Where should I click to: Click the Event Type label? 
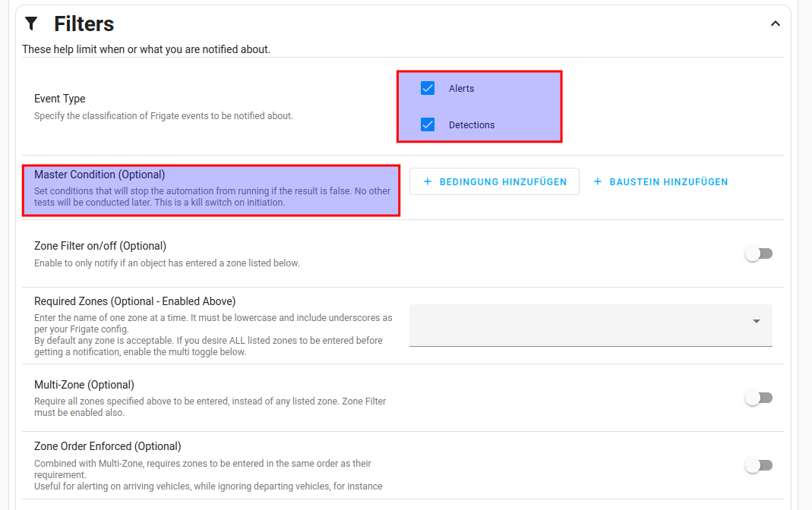click(x=60, y=99)
